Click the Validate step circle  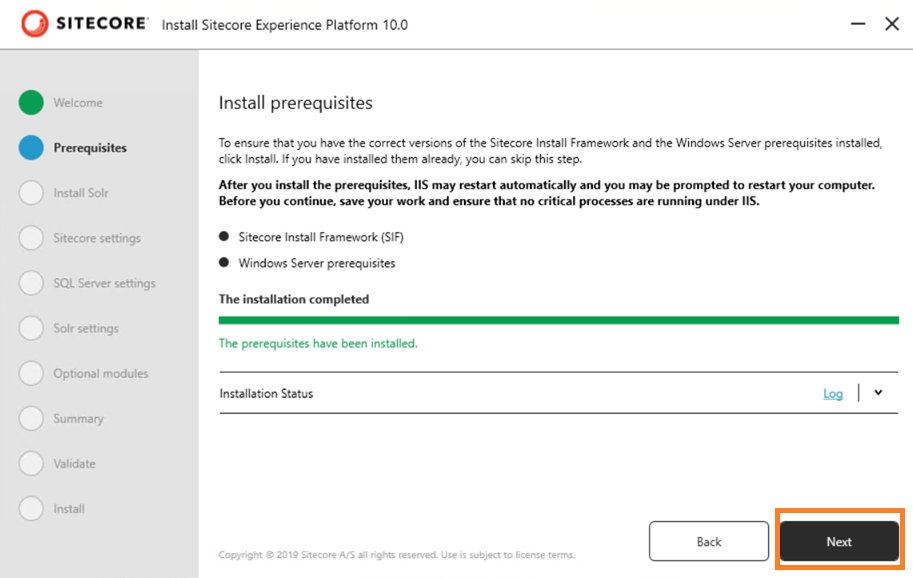click(31, 463)
